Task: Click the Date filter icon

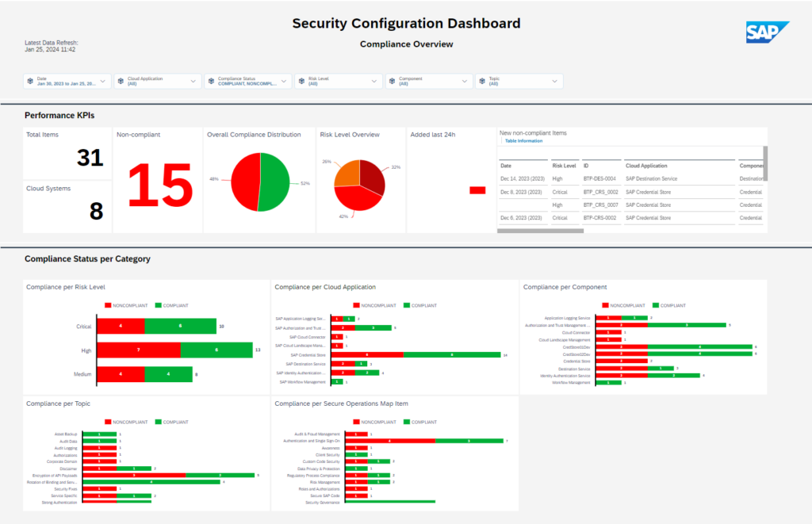Action: pos(30,82)
